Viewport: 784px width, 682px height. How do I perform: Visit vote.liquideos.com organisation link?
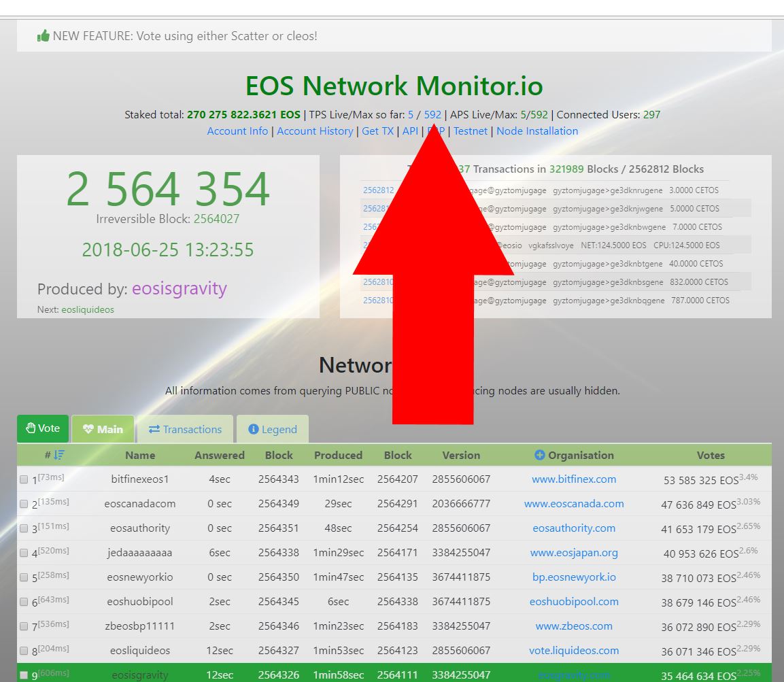pyautogui.click(x=574, y=651)
